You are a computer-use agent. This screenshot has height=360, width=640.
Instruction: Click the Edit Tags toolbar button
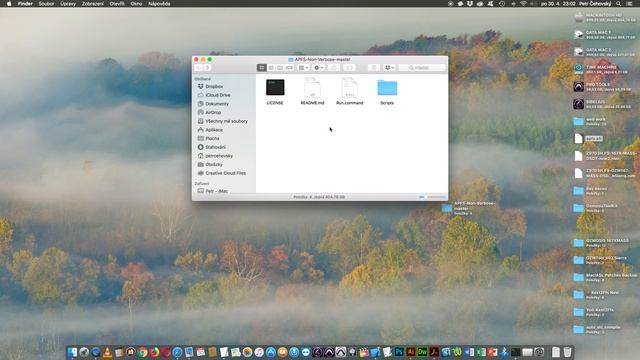coord(349,68)
